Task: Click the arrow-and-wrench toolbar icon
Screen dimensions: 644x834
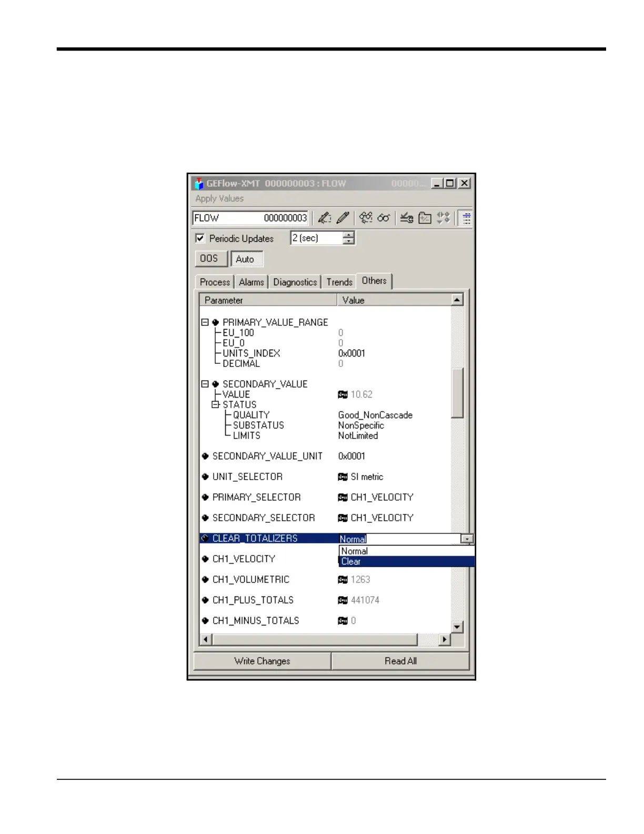Action: (x=406, y=217)
